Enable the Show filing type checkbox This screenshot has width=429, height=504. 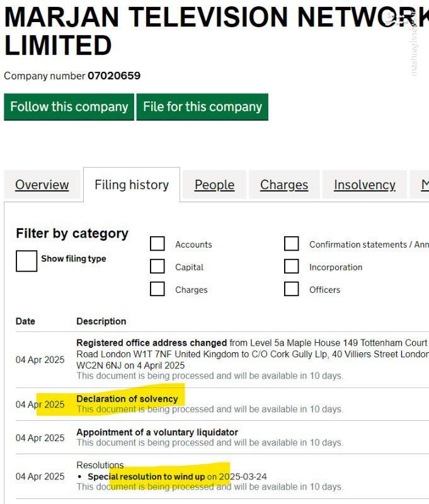coord(26,260)
